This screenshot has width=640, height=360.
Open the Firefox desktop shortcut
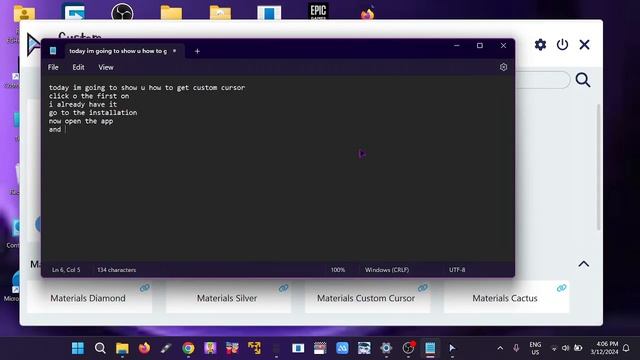tap(367, 13)
